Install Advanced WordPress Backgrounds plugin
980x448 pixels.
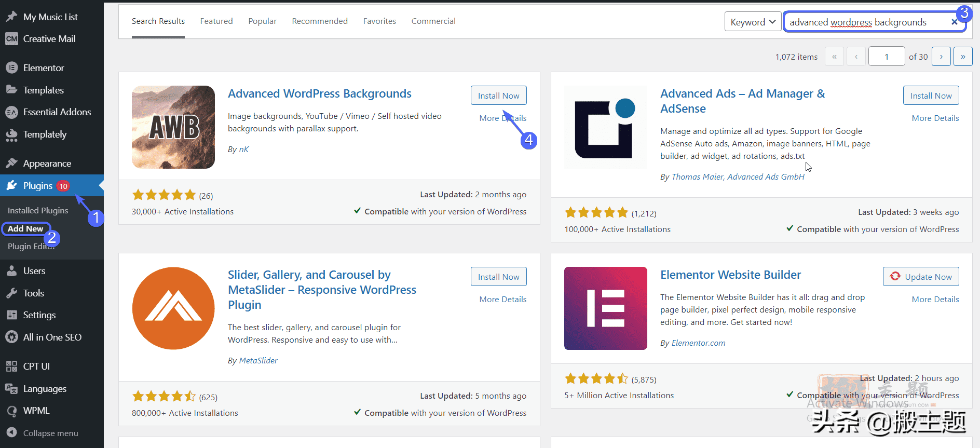tap(499, 96)
